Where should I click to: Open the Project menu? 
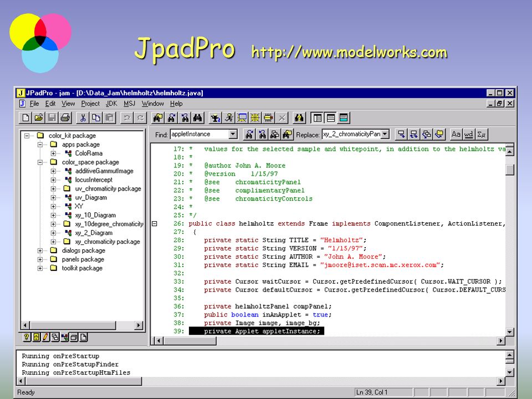pyautogui.click(x=90, y=104)
